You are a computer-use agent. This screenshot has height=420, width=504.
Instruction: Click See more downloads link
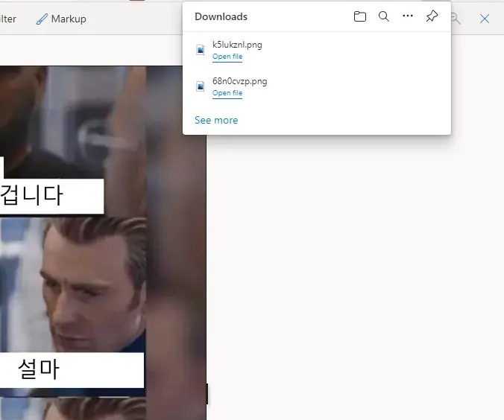tap(216, 120)
